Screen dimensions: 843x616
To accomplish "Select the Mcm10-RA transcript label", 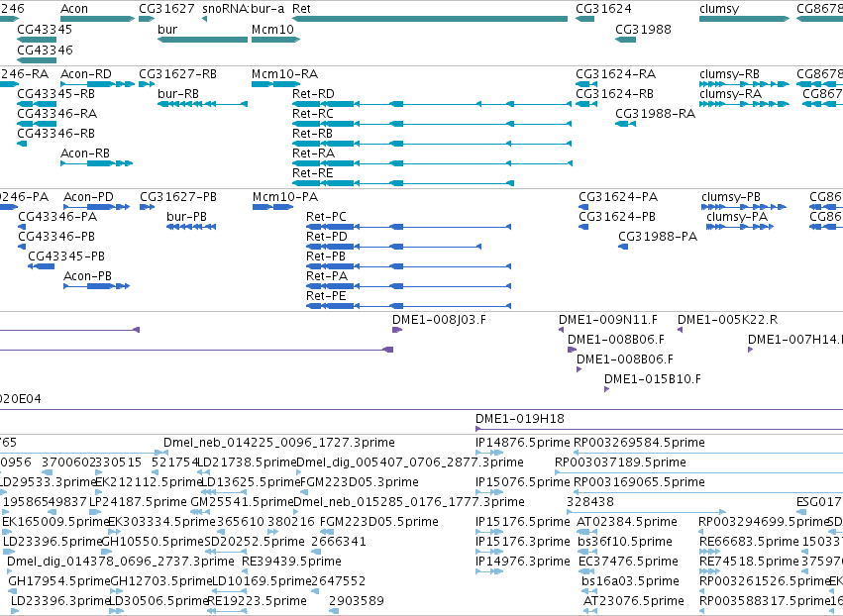I will pyautogui.click(x=285, y=73).
